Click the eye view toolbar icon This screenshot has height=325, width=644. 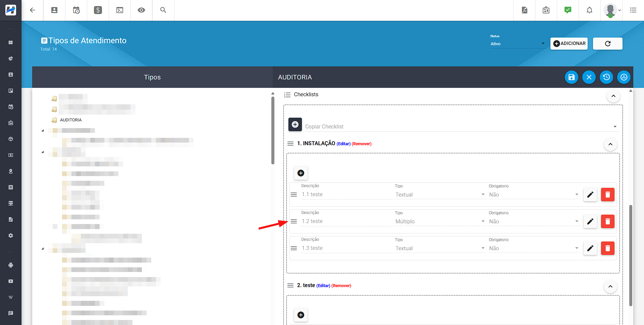pos(142,10)
